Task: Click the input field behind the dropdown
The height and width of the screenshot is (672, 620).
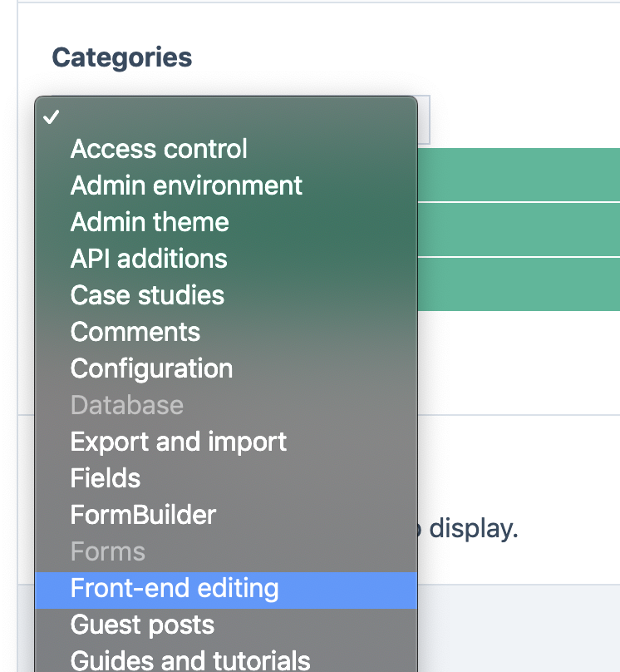Action: pos(424,119)
